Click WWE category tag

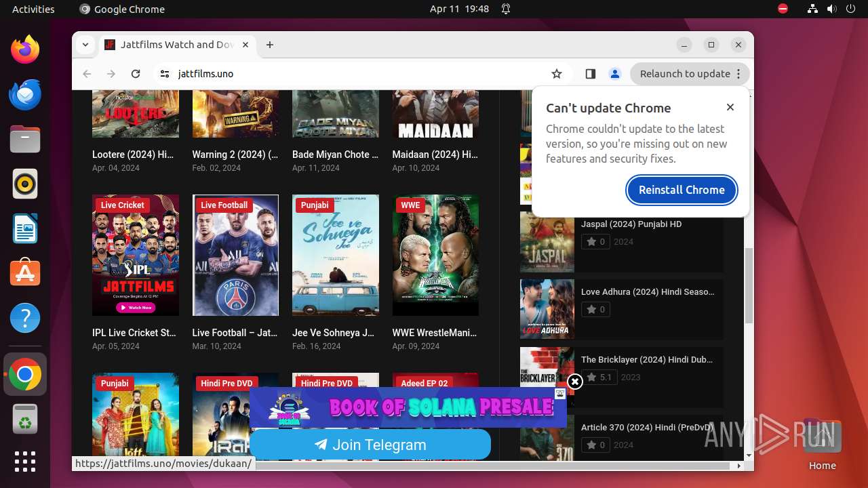click(x=410, y=205)
